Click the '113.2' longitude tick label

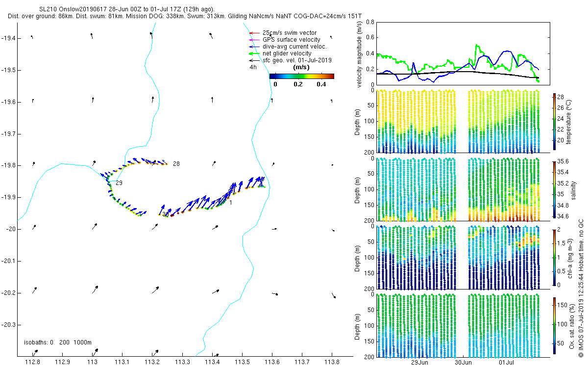point(152,363)
